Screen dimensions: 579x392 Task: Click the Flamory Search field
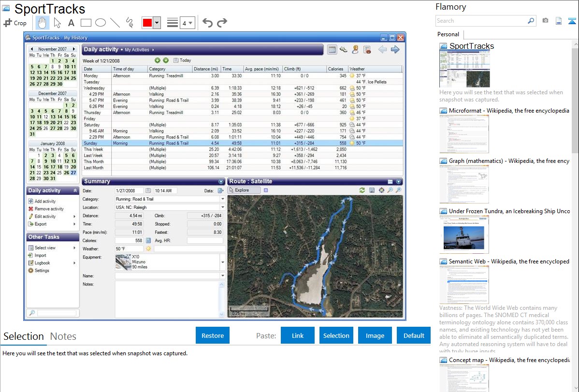(481, 21)
